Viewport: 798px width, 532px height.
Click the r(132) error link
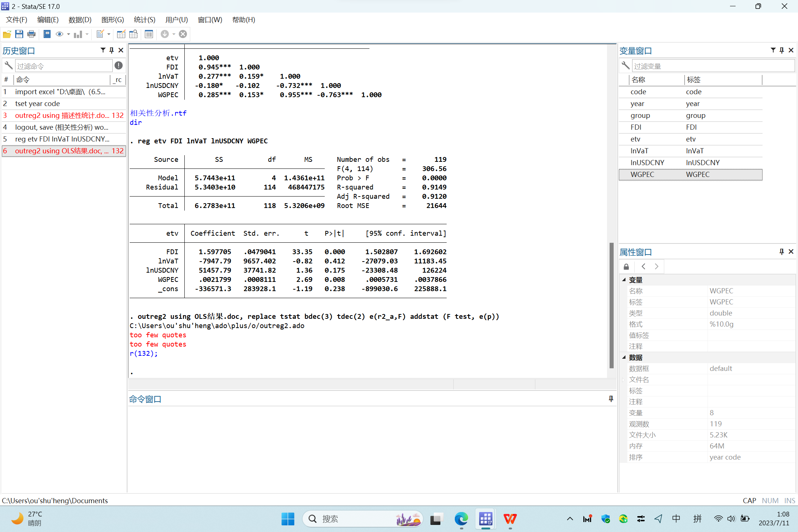click(x=142, y=354)
